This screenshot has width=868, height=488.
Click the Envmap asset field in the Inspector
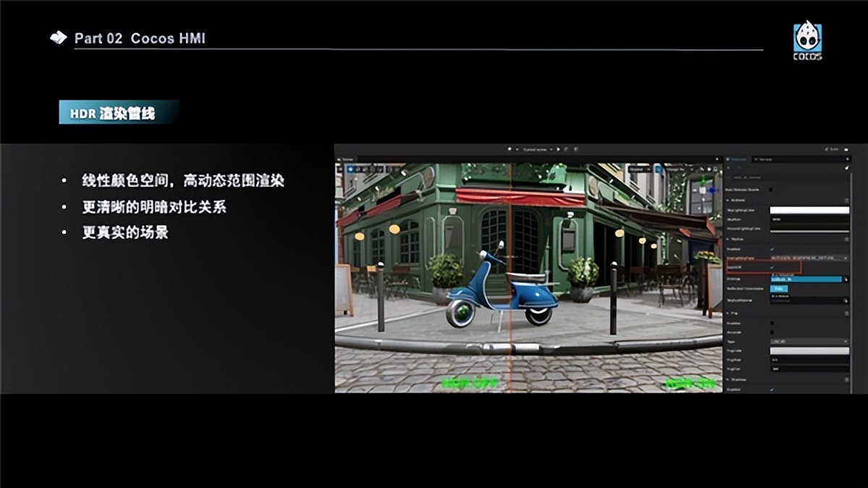806,279
